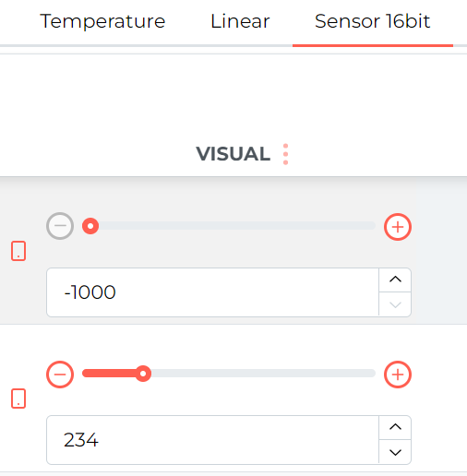The width and height of the screenshot is (467, 476).
Task: Increase the 234 value with the up chevron
Action: [395, 427]
